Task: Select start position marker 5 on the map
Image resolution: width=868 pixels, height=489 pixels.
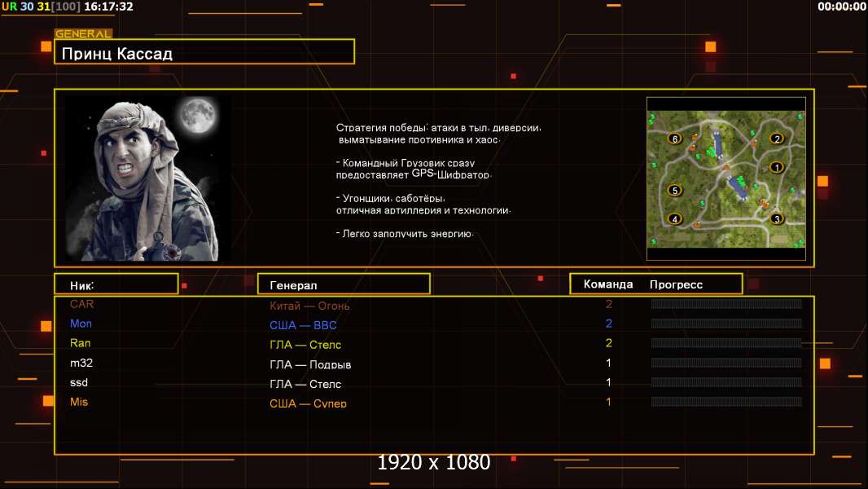Action: click(x=674, y=191)
